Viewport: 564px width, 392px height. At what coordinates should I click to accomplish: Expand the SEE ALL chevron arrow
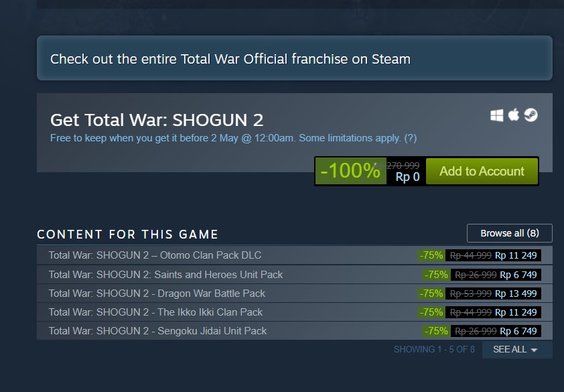[x=533, y=349]
